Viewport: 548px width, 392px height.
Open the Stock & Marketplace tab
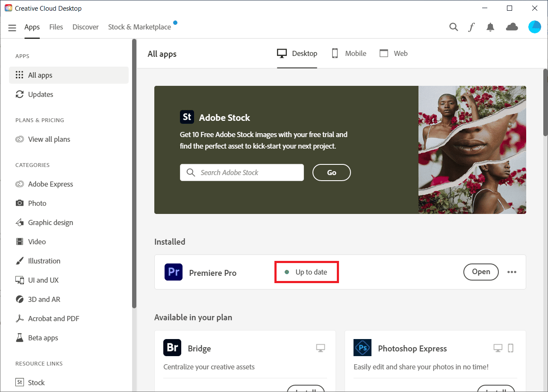(x=139, y=26)
